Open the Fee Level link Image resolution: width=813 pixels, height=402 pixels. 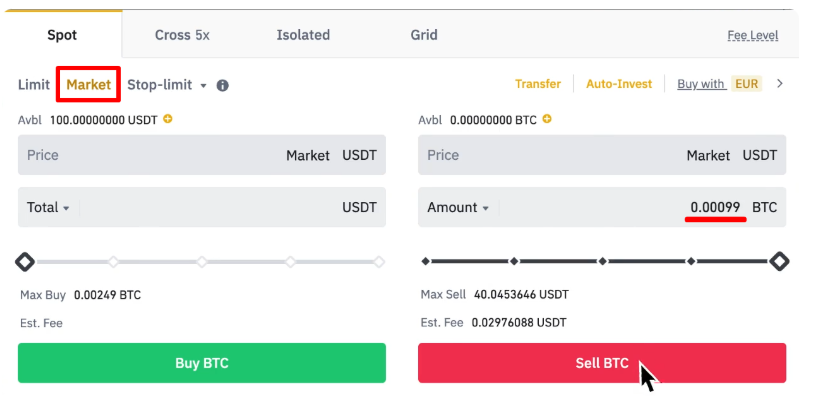click(752, 36)
